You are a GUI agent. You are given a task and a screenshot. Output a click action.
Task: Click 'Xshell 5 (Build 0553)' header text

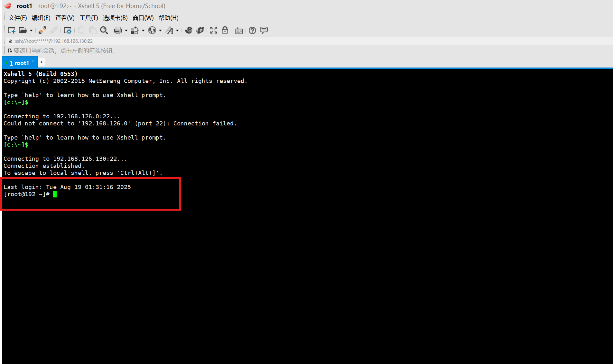click(x=41, y=74)
